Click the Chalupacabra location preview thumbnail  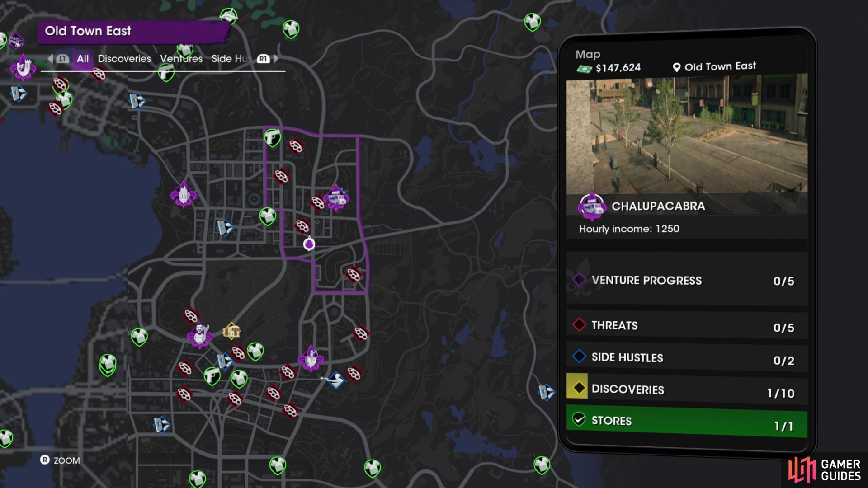coord(687,135)
